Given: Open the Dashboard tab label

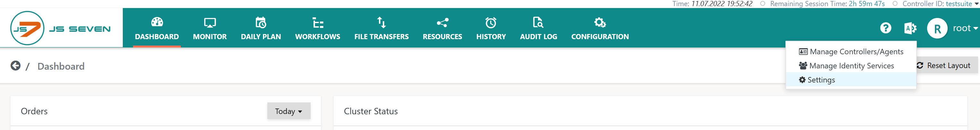Looking at the screenshot, I should click(157, 37).
